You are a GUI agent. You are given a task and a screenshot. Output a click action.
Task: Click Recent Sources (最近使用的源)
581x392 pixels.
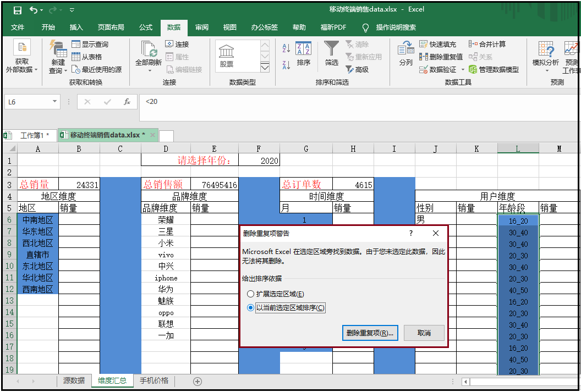point(96,70)
